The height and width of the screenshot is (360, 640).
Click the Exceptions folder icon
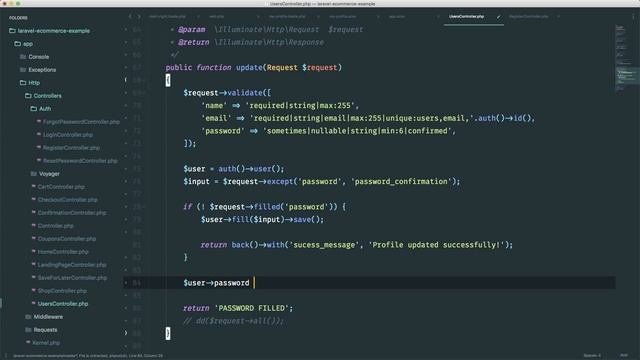click(x=23, y=70)
